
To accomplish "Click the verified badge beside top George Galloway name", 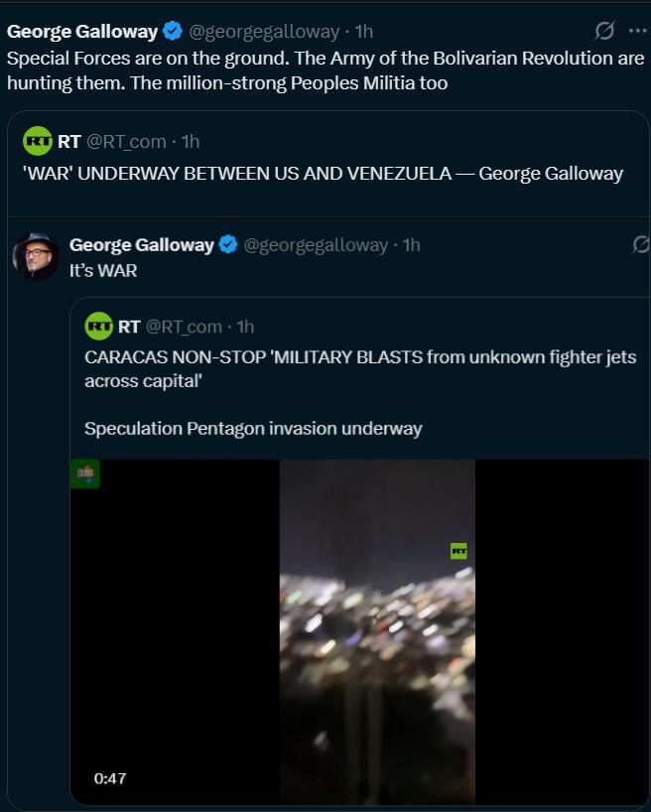I will pyautogui.click(x=172, y=32).
